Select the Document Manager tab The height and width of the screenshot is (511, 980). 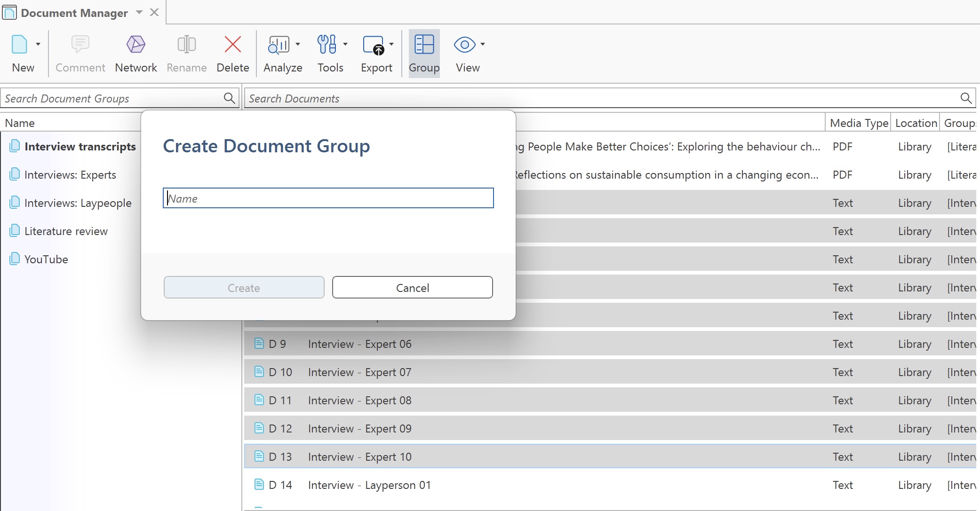pyautogui.click(x=74, y=13)
